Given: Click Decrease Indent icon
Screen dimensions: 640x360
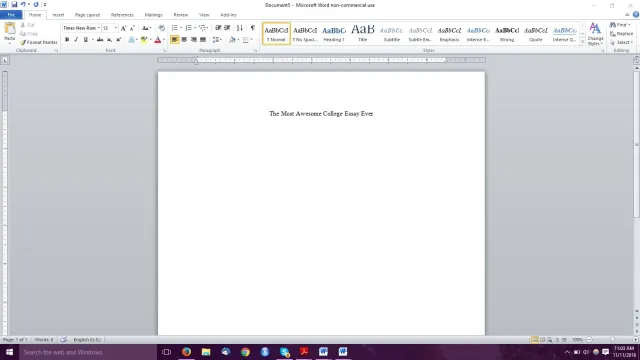Looking at the screenshot, I should 218,28.
